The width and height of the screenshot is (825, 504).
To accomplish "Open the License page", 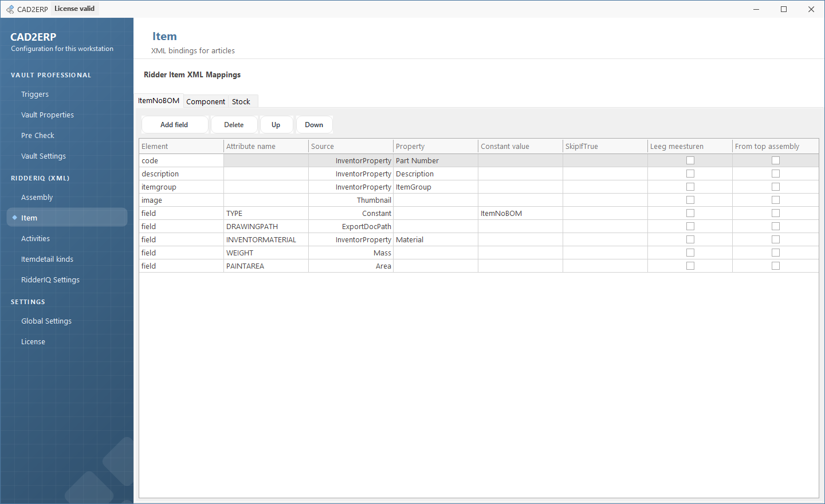I will coord(67,342).
